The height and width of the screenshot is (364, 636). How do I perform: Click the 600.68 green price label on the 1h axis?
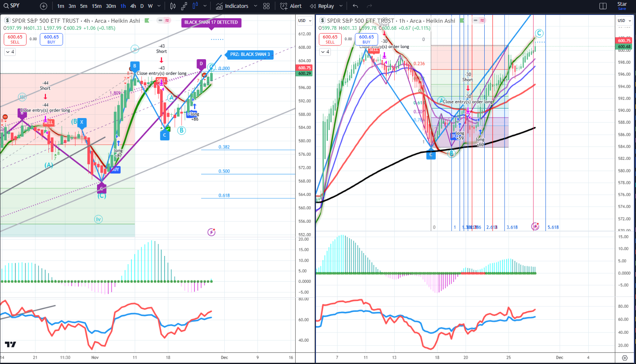[624, 47]
